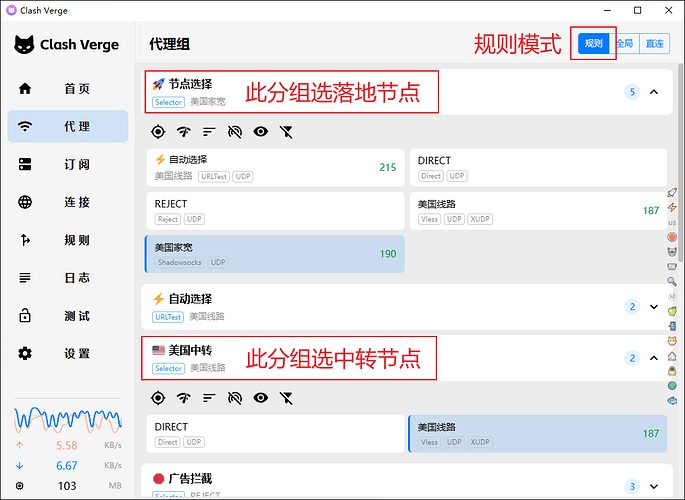This screenshot has height=500, width=685.
Task: Run delay test for 节点选择 group
Action: point(183,131)
